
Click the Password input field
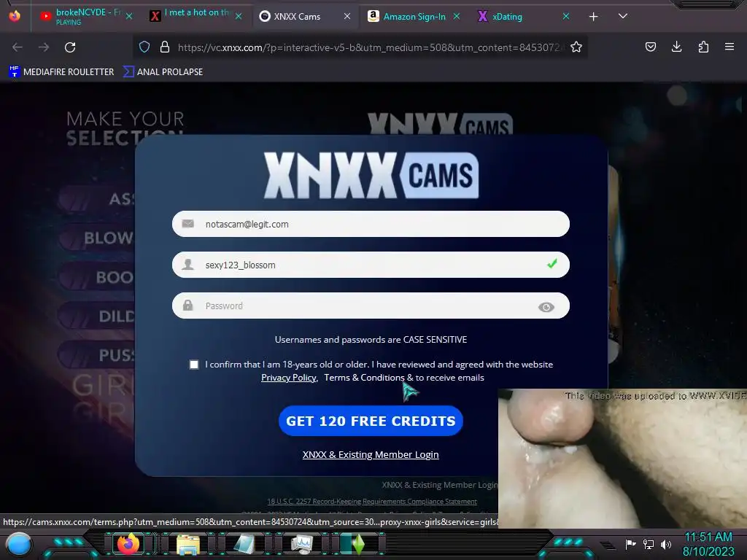pos(371,306)
